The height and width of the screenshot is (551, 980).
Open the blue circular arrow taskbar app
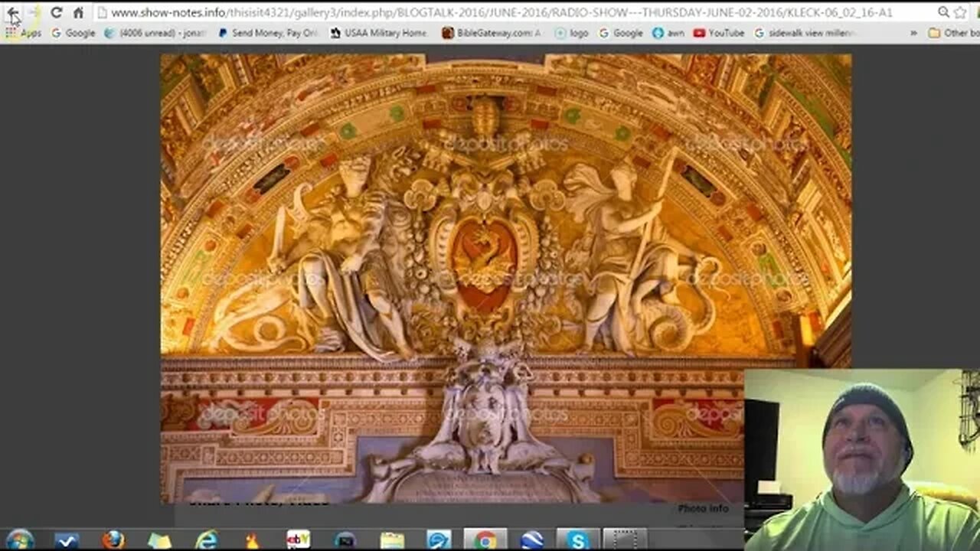point(439,540)
